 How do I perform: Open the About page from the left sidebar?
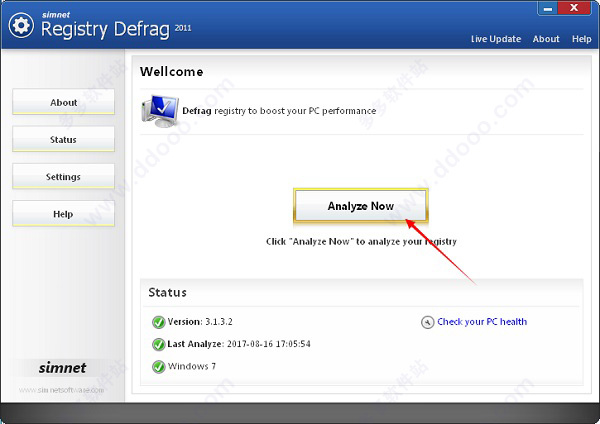(64, 102)
